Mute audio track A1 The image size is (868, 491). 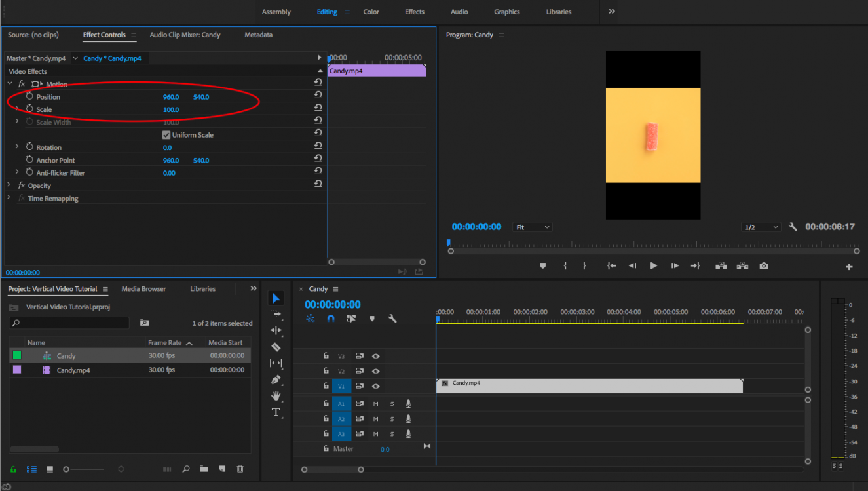click(376, 404)
